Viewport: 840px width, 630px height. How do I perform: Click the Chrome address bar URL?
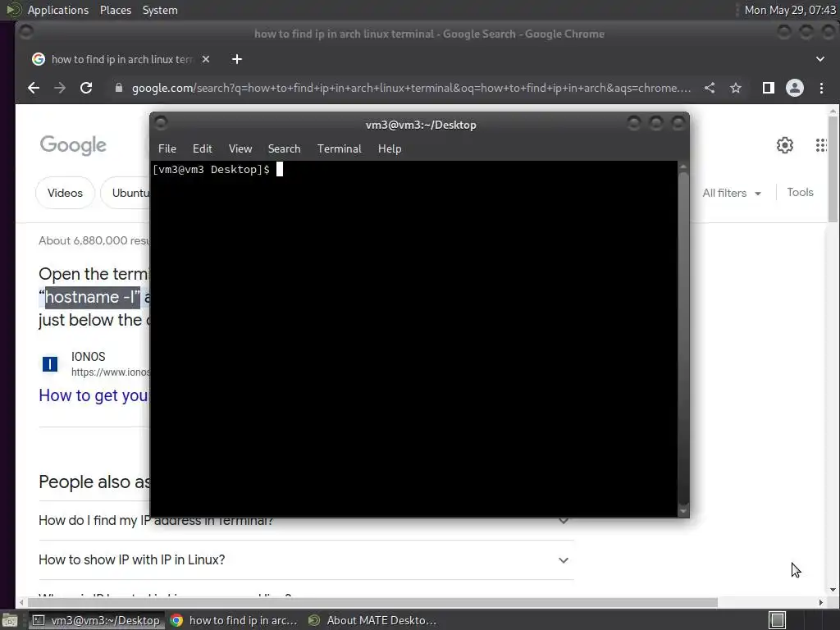pos(411,88)
